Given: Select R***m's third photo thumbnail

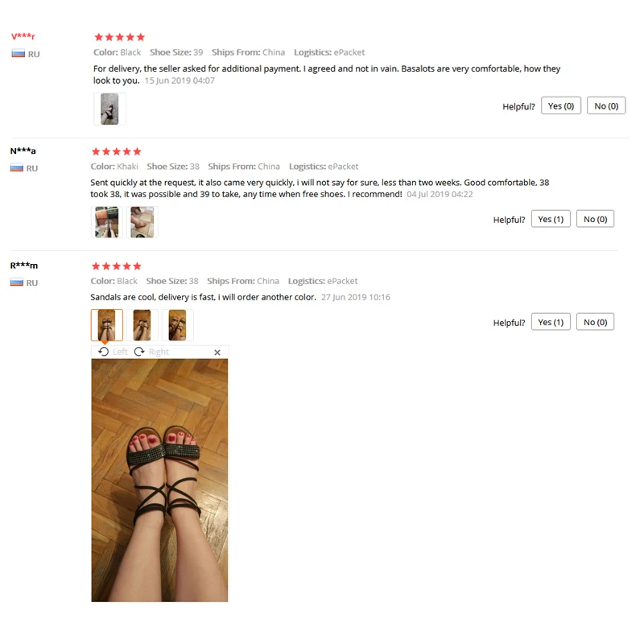Looking at the screenshot, I should 177,325.
